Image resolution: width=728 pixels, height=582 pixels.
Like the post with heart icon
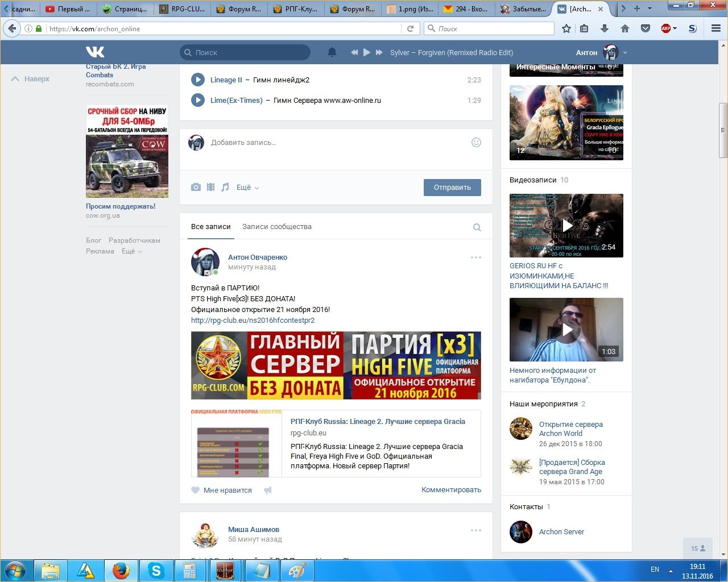196,490
